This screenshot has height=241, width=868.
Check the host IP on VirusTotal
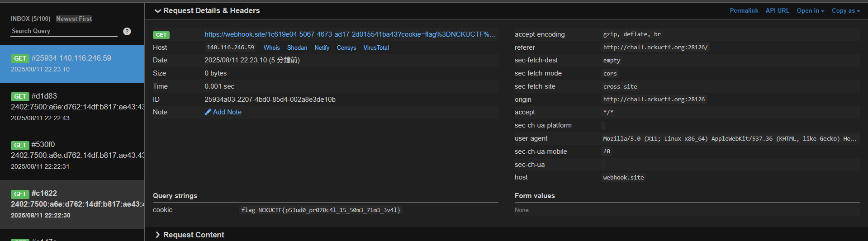(x=376, y=47)
